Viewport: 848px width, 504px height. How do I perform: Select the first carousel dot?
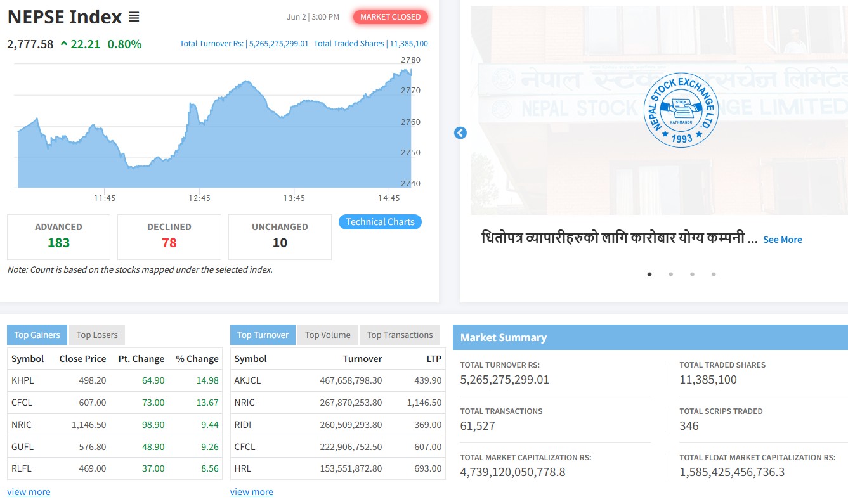coord(649,275)
